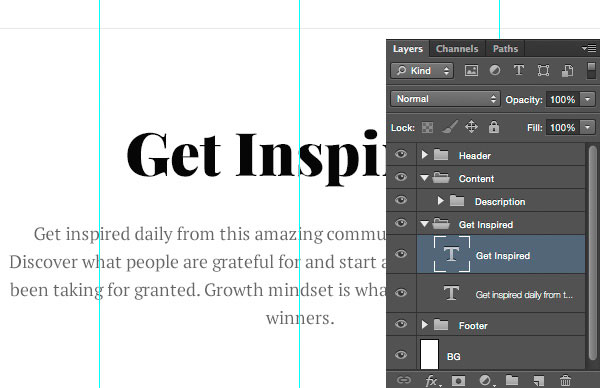Open the Layers panel flyout menu
600x388 pixels.
pos(589,49)
